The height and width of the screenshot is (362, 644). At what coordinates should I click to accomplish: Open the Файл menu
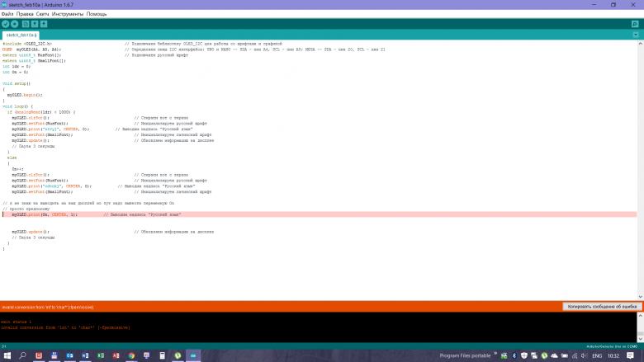(7, 14)
